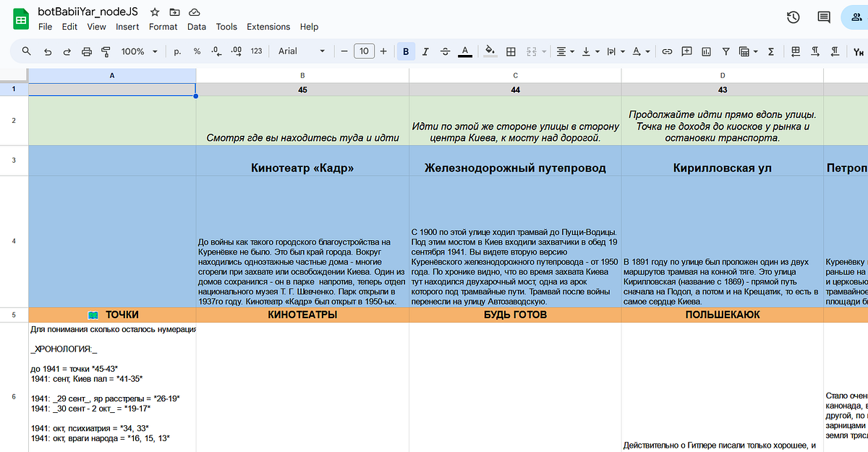868x452 pixels.
Task: Toggle Italic formatting
Action: pos(425,51)
